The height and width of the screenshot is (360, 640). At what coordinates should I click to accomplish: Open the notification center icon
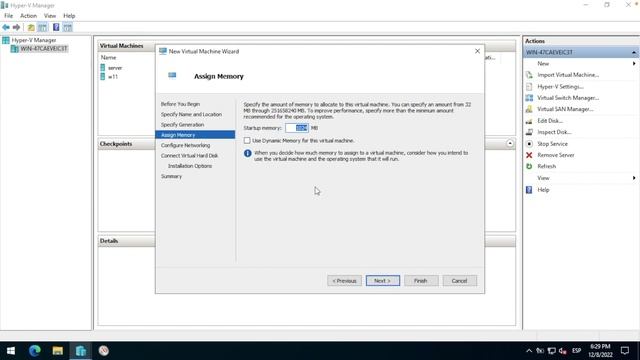pos(624,351)
